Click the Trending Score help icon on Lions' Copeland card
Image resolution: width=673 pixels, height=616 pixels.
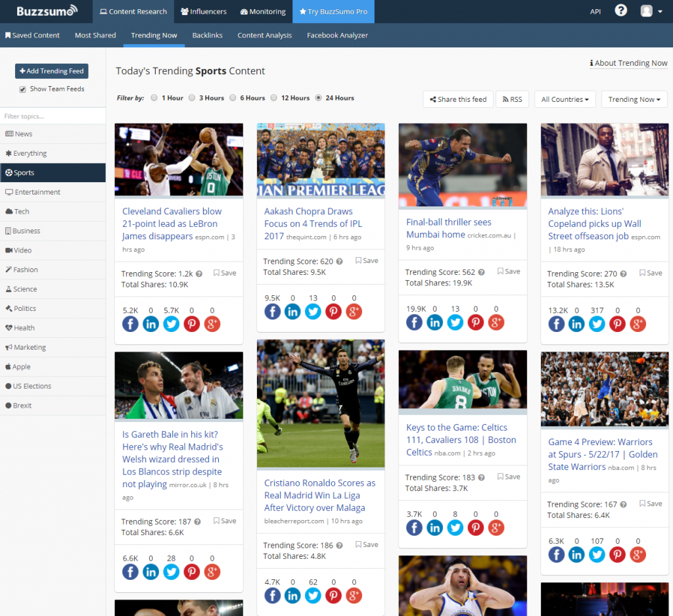[x=623, y=274]
